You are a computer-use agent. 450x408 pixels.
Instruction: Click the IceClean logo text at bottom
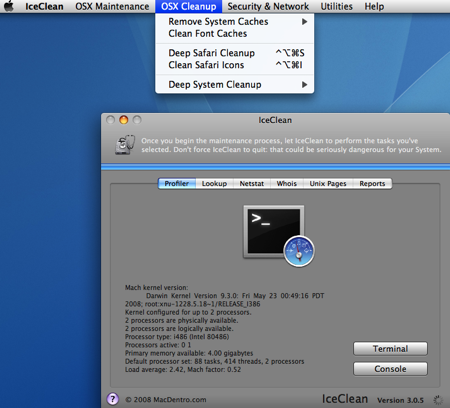(x=345, y=399)
